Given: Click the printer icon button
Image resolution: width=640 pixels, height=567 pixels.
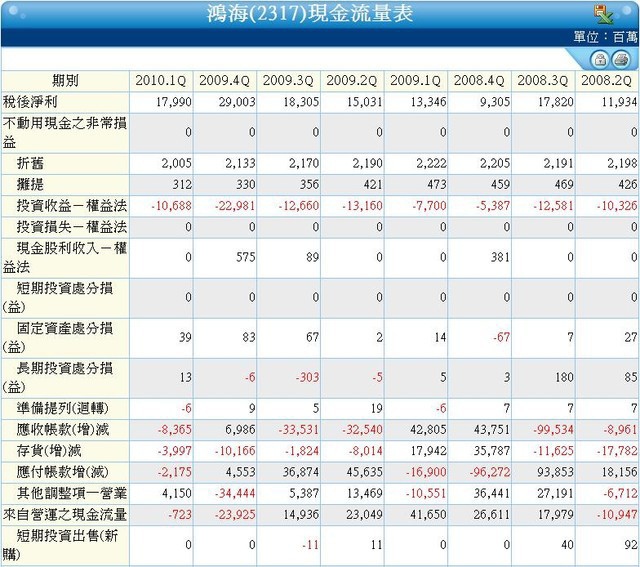Looking at the screenshot, I should coord(621,60).
